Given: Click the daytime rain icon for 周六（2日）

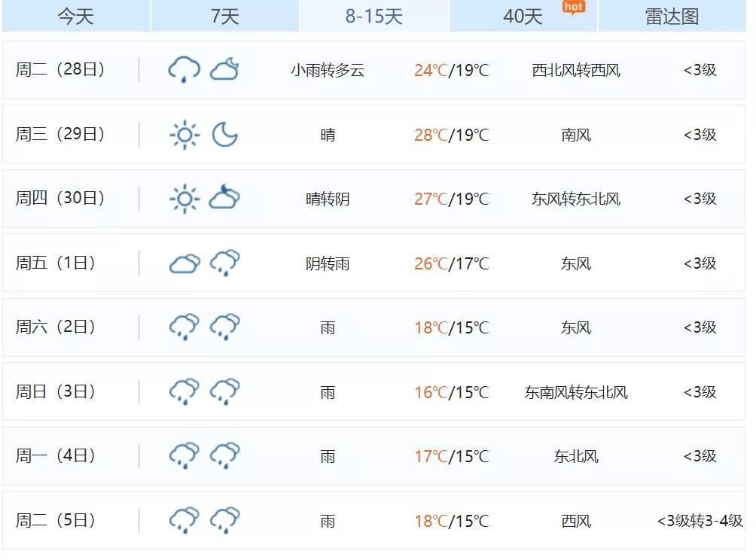Looking at the screenshot, I should coord(184,327).
